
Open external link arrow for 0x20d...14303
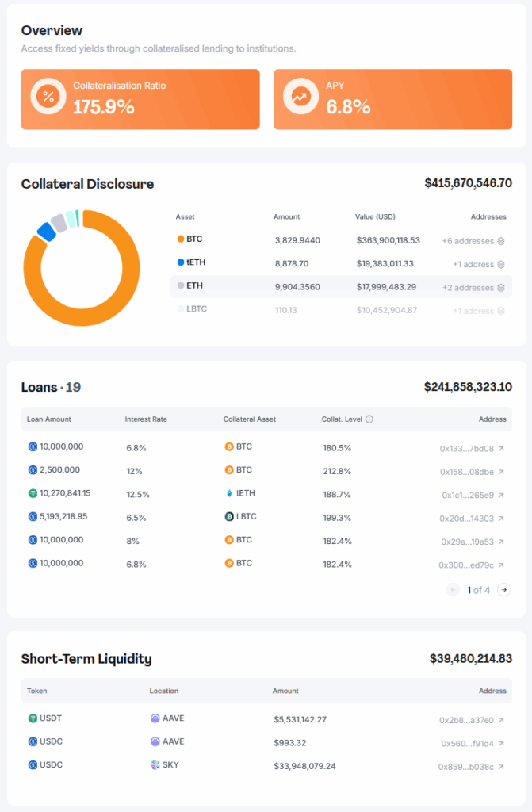(x=501, y=519)
